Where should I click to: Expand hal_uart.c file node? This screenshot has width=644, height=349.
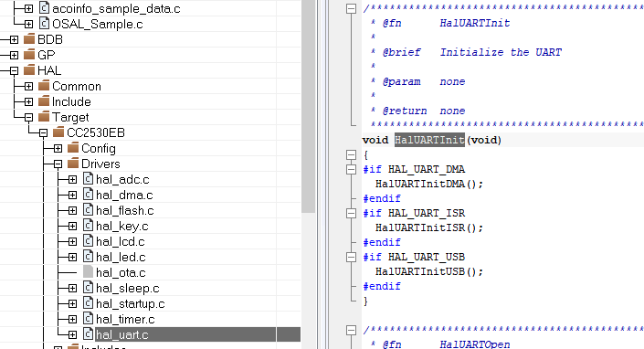pyautogui.click(x=73, y=334)
